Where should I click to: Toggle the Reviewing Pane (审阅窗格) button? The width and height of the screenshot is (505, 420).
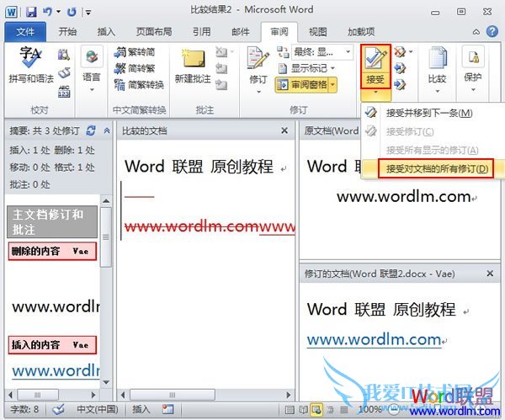(x=304, y=85)
